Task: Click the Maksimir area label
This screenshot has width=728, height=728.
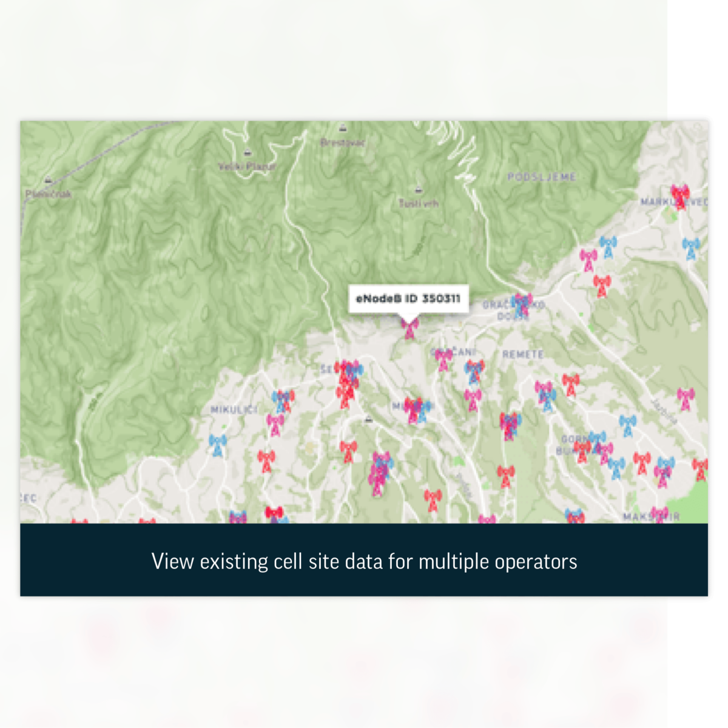Action: 652,517
